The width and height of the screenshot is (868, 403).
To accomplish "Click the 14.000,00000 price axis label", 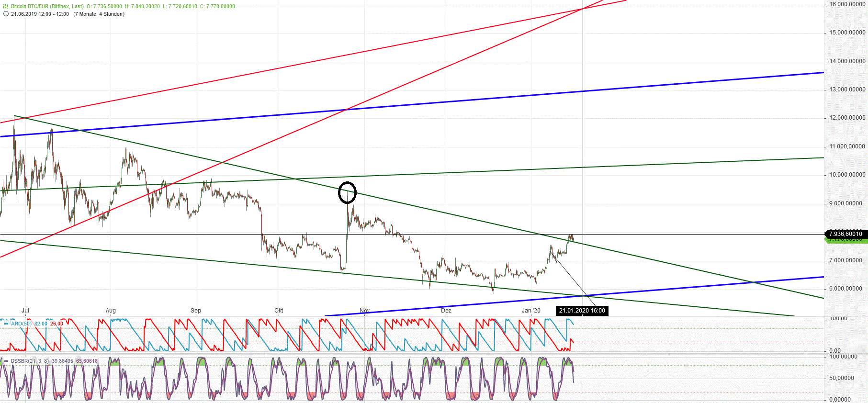I will [x=847, y=61].
